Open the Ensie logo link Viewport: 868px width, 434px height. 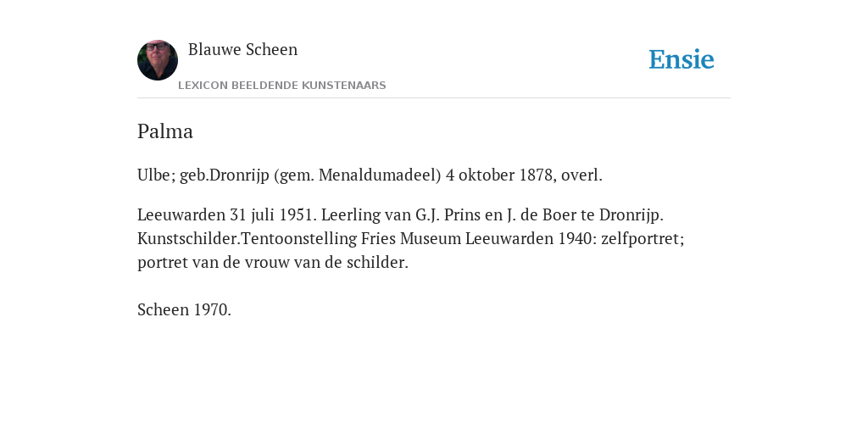point(682,59)
